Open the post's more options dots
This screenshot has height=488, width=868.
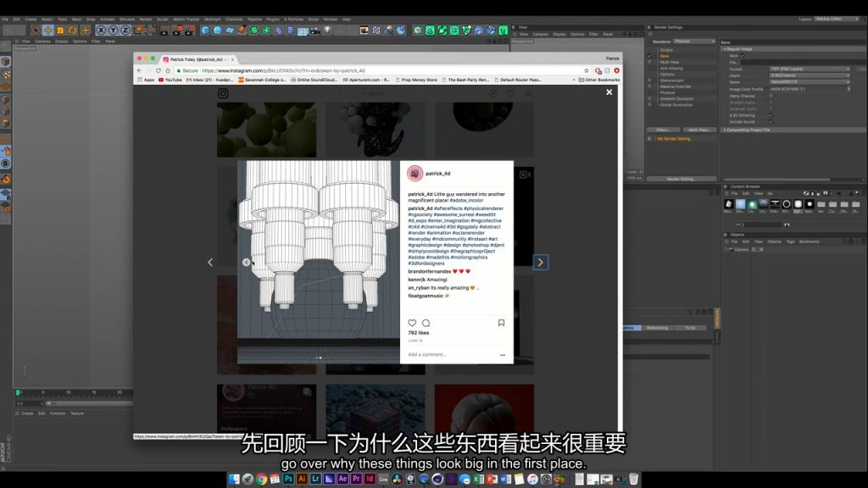pos(503,355)
